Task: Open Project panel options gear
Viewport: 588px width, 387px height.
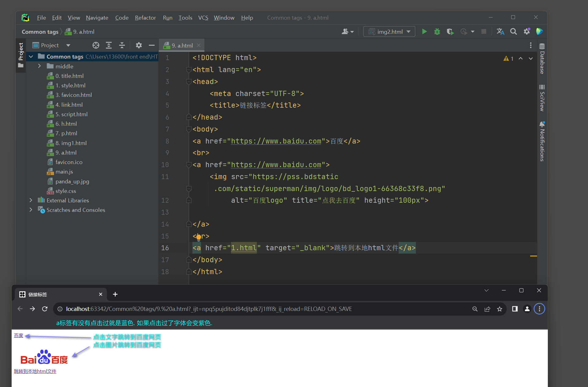Action: point(139,45)
